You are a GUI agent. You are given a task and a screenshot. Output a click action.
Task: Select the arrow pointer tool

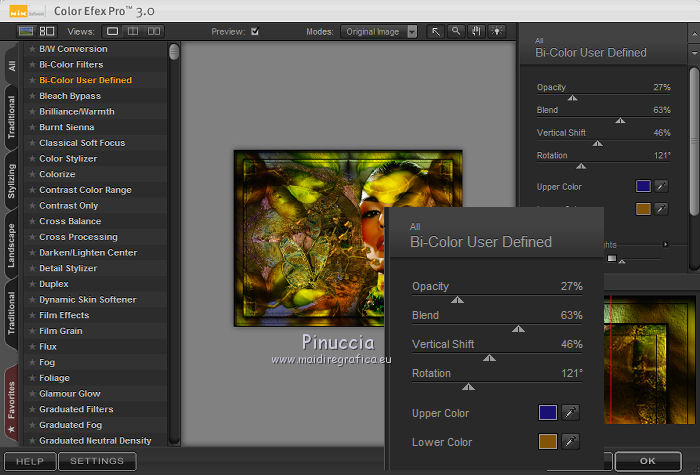[436, 31]
